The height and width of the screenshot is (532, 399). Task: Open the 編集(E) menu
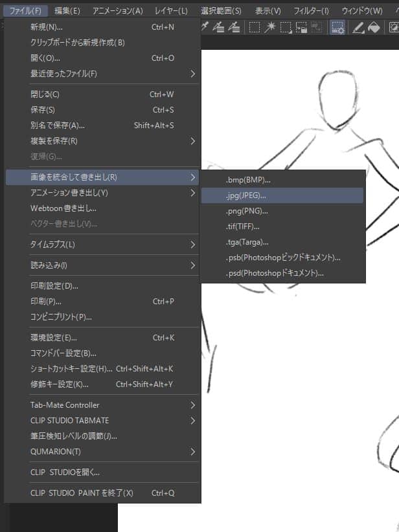(x=67, y=11)
